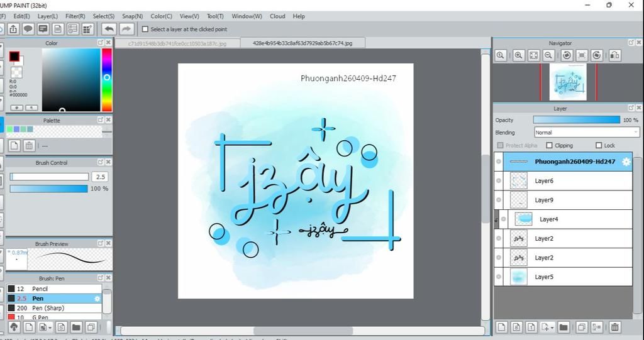Add new palette color with page icon
Image resolution: width=644 pixels, height=340 pixels.
14,146
